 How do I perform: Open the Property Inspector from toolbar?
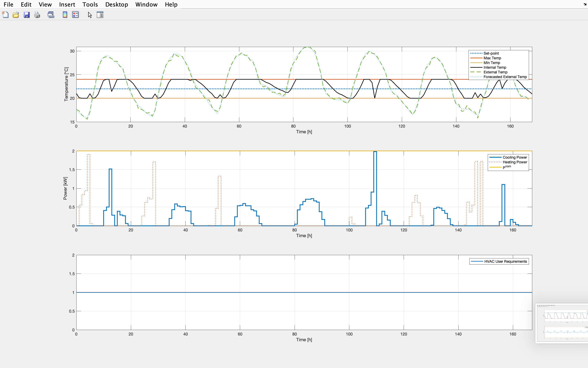[100, 15]
